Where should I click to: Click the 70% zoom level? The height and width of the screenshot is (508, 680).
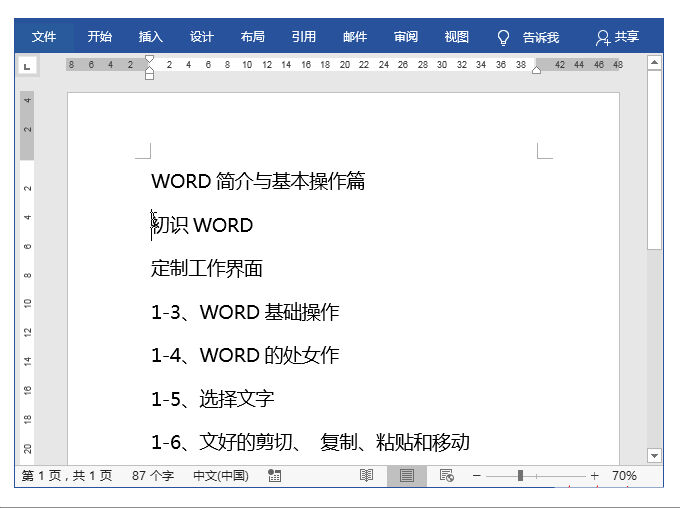[624, 476]
